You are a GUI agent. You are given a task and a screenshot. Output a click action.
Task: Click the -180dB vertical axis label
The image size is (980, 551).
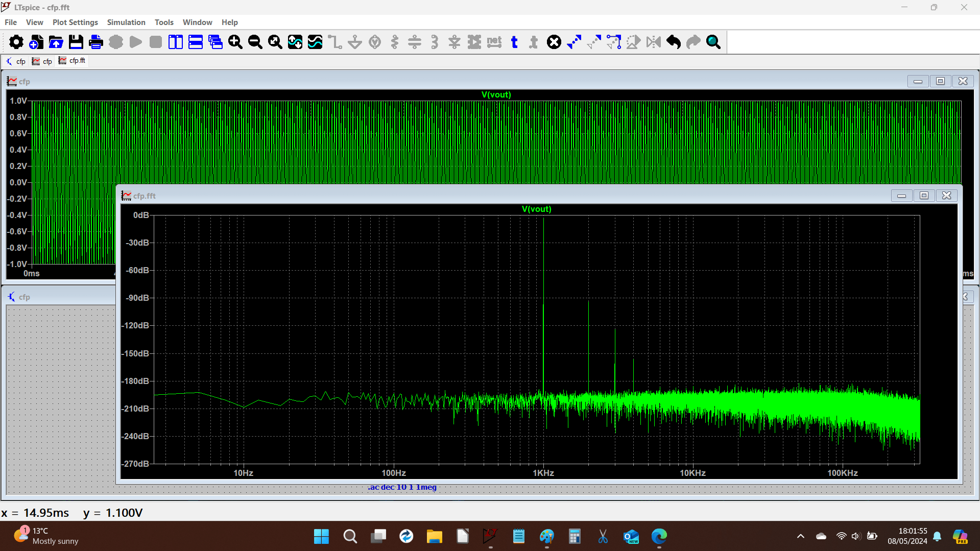click(x=135, y=381)
